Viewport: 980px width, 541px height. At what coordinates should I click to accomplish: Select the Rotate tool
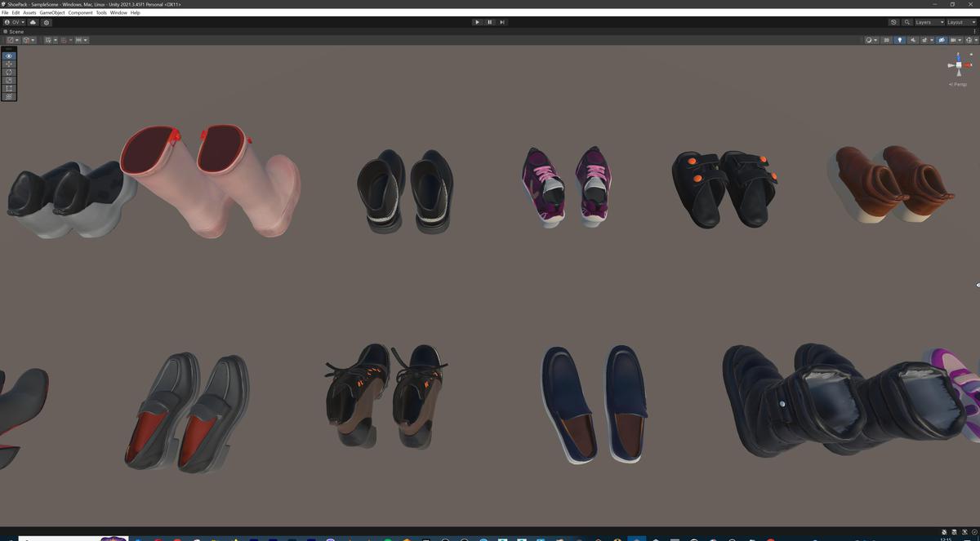pos(8,72)
